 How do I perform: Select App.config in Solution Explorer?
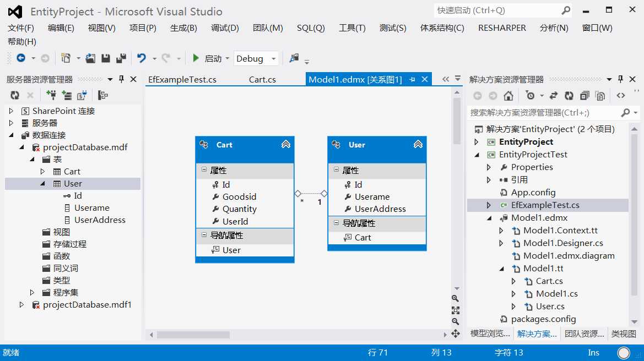533,193
